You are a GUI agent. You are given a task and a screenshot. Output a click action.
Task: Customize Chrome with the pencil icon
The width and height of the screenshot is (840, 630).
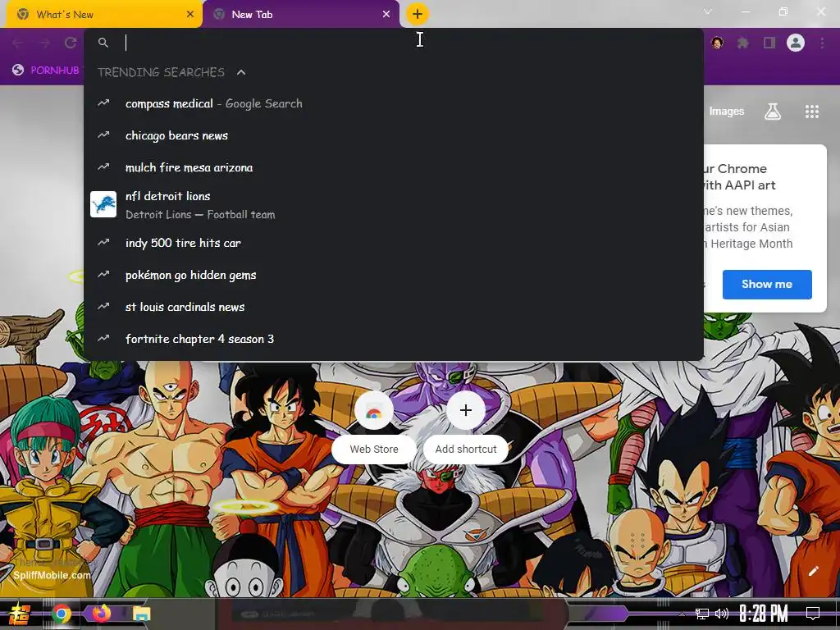813,571
